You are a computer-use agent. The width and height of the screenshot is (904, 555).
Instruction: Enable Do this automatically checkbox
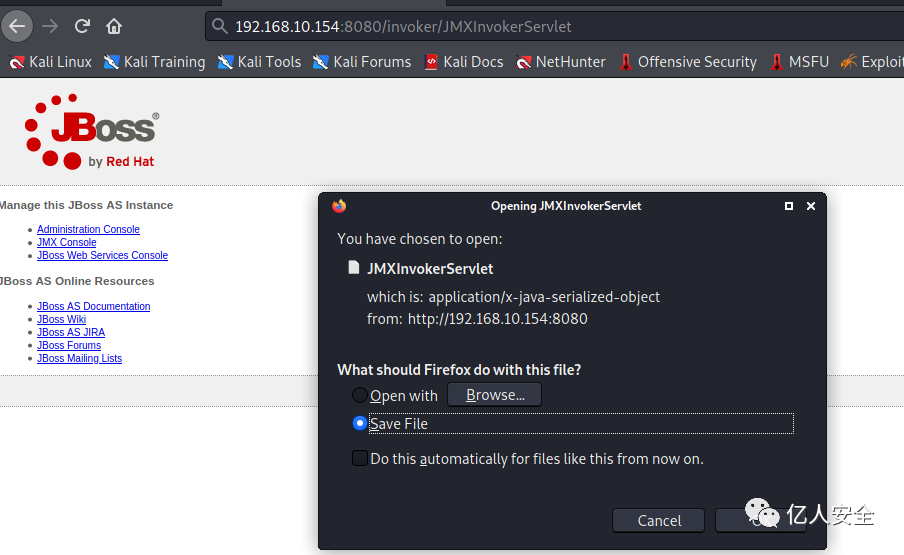pyautogui.click(x=360, y=458)
